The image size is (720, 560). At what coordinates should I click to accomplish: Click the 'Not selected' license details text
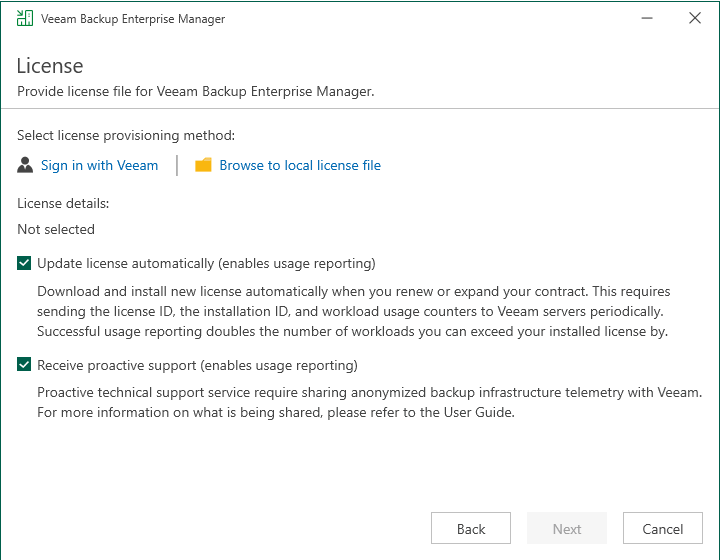(56, 229)
